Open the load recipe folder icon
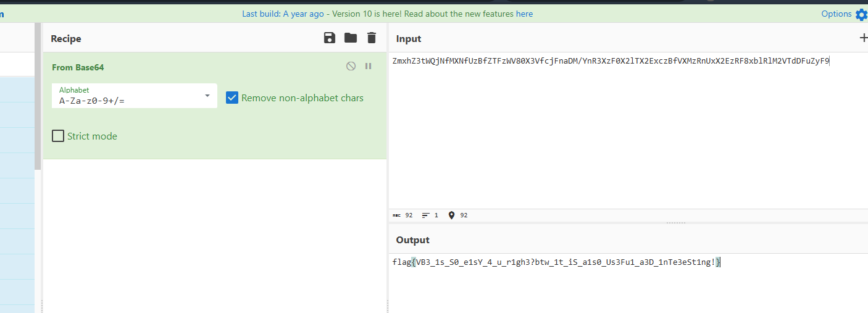This screenshot has height=313, width=868. coord(351,38)
